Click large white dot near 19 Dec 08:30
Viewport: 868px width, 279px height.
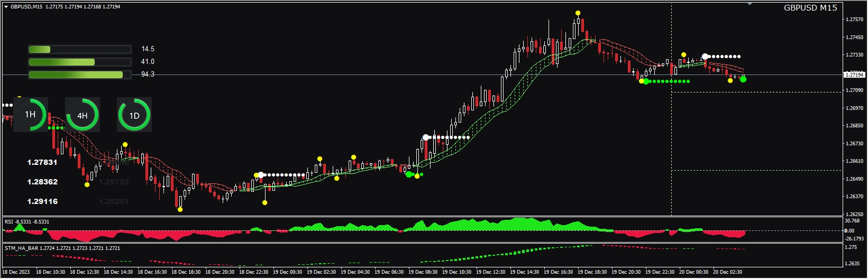coord(426,137)
